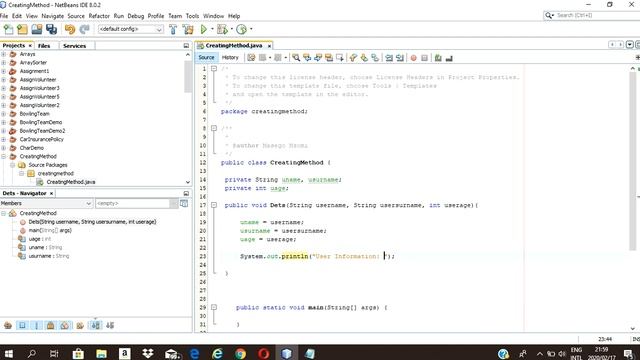Click the Profile Project toolbar icon
Image resolution: width=640 pixels, height=360 pixels.
(242, 29)
